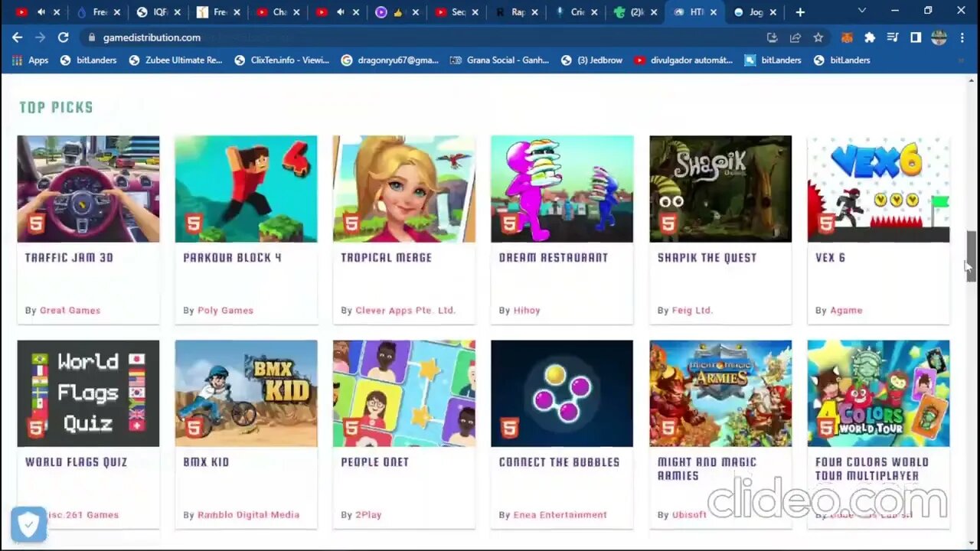Open the media control playlist icon
The image size is (980, 551).
pyautogui.click(x=893, y=37)
